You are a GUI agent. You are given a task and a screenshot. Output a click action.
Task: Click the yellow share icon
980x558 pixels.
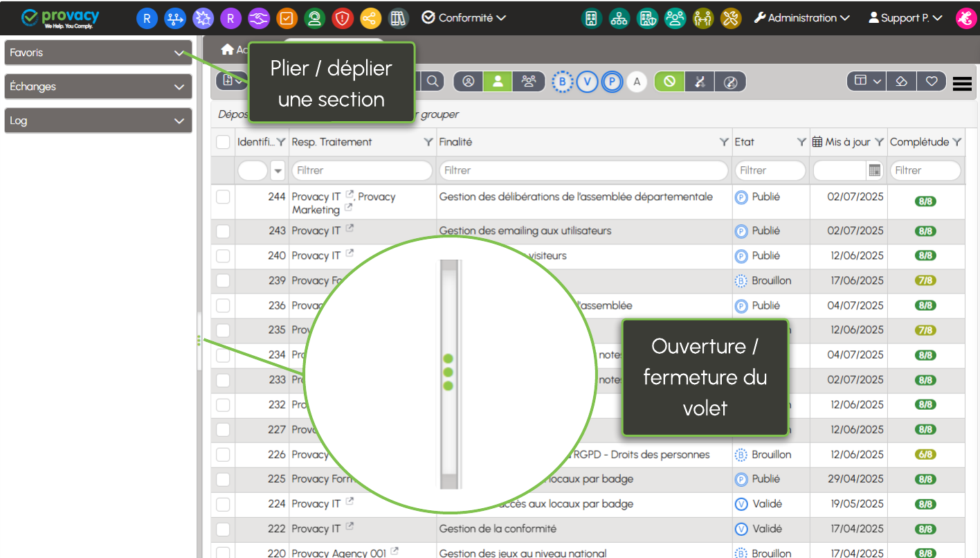point(370,18)
